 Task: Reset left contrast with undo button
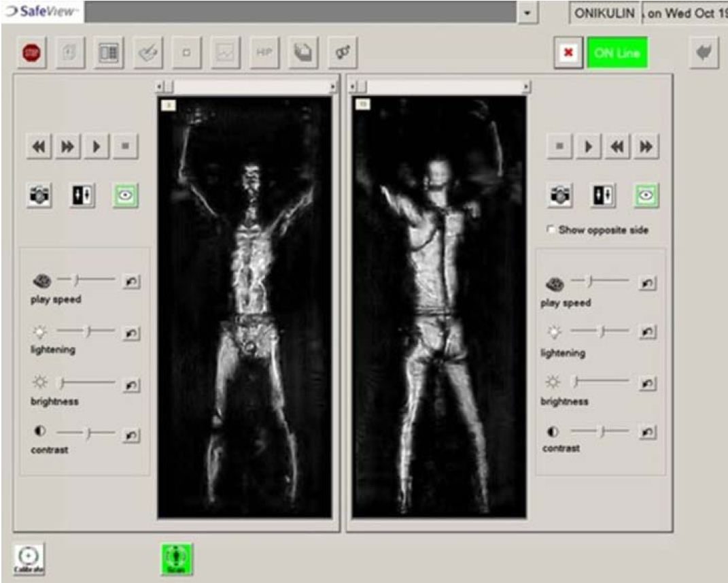(131, 435)
